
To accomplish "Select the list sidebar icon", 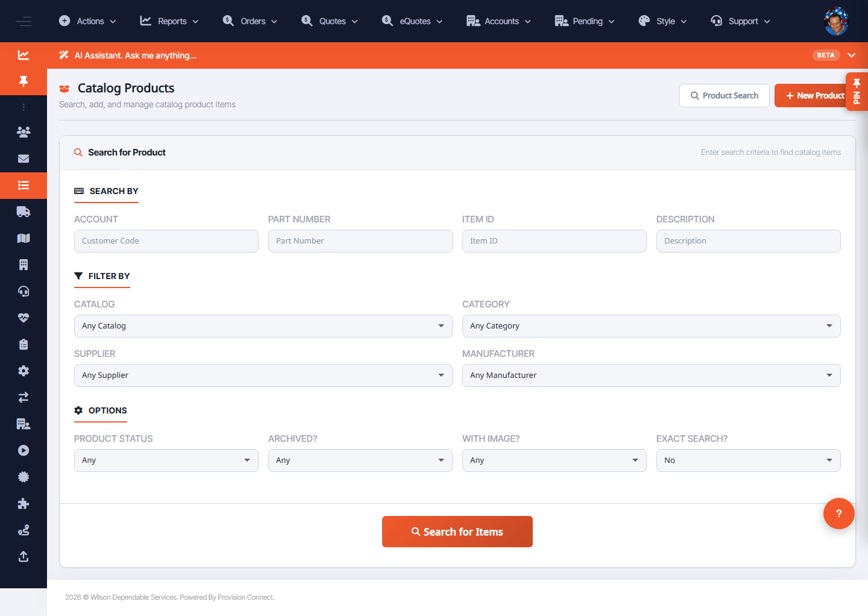I will point(24,185).
